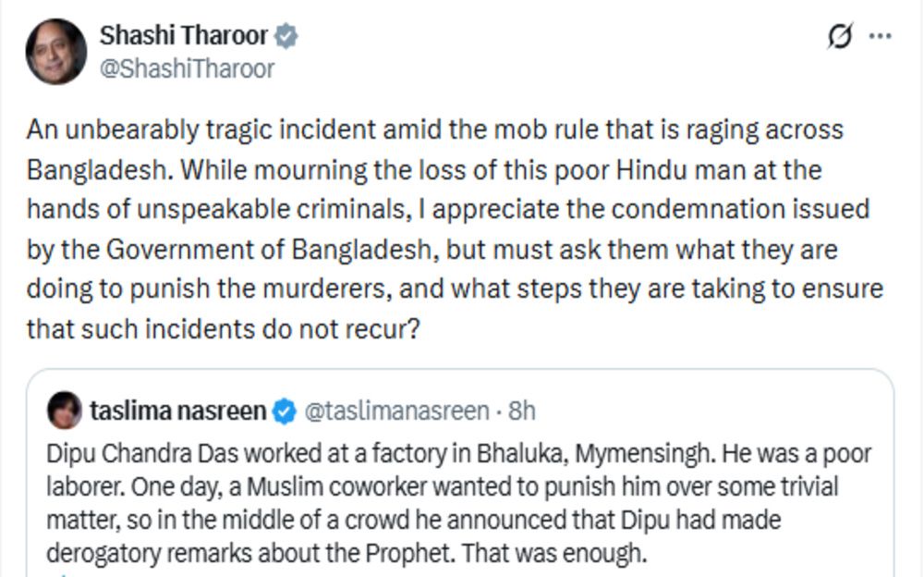Open the three-dot more options menu
924x577 pixels.
(881, 37)
